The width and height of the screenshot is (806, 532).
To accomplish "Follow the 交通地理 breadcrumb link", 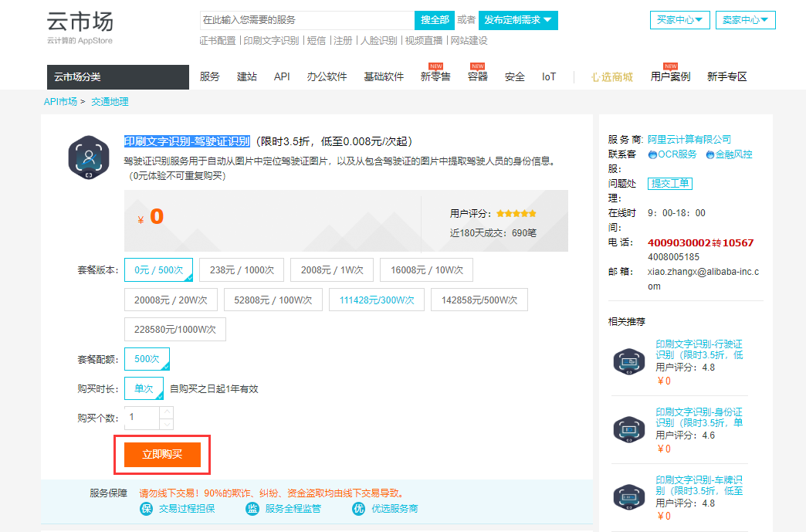I will point(110,102).
